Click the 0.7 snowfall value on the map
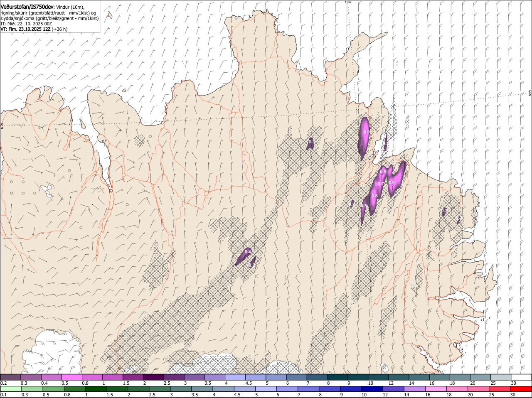This screenshot has height=398, width=532. (380, 184)
